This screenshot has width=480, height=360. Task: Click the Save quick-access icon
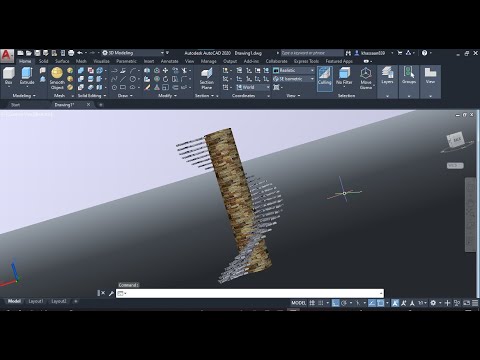click(37, 53)
